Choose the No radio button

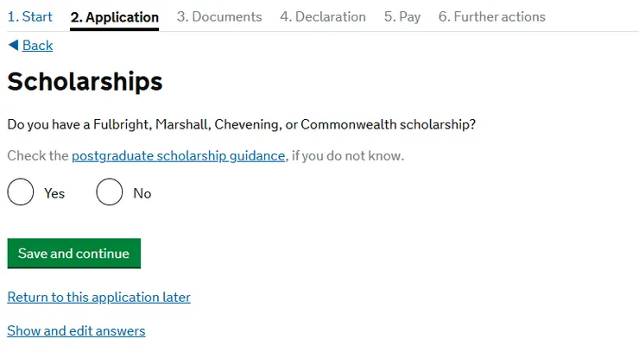pos(110,192)
